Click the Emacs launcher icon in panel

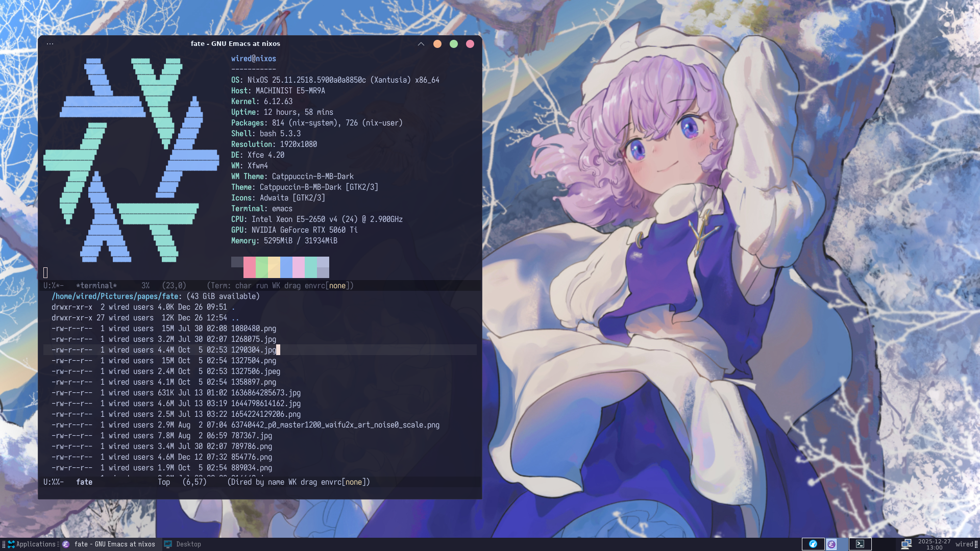tap(831, 544)
